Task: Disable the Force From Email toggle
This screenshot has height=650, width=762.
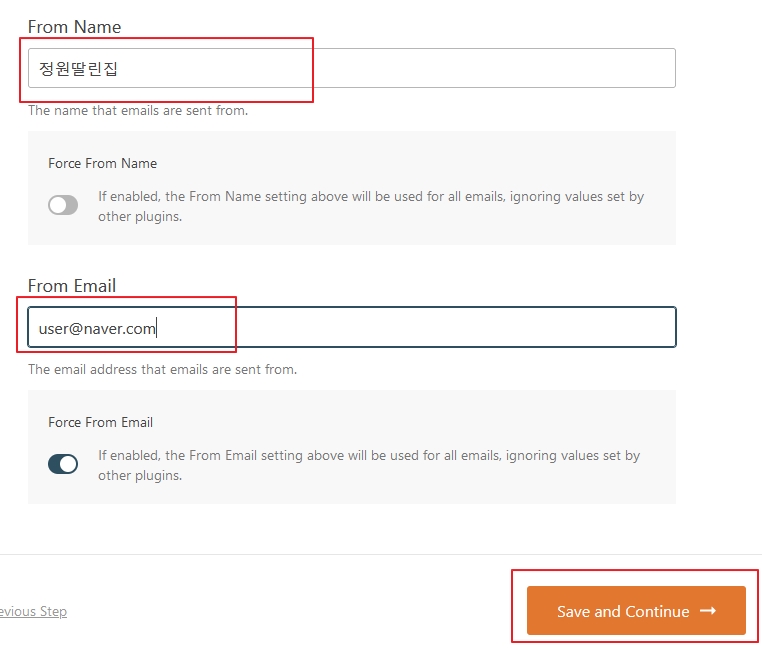Action: [x=63, y=464]
